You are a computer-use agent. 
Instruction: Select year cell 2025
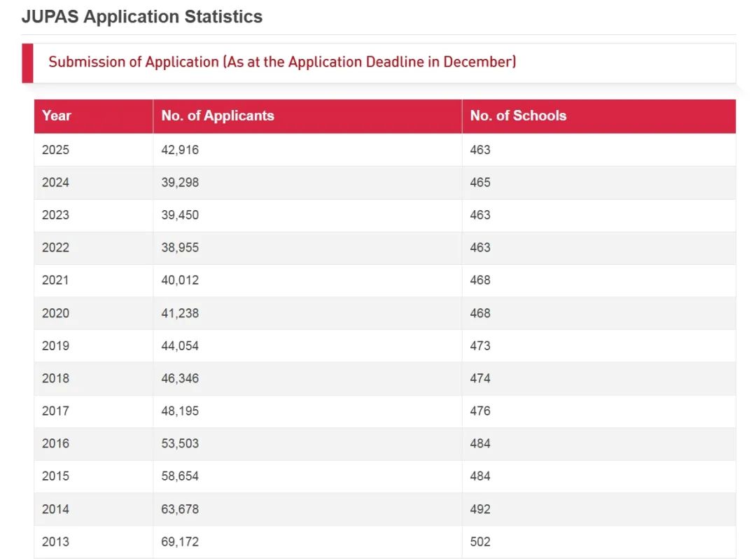click(55, 150)
